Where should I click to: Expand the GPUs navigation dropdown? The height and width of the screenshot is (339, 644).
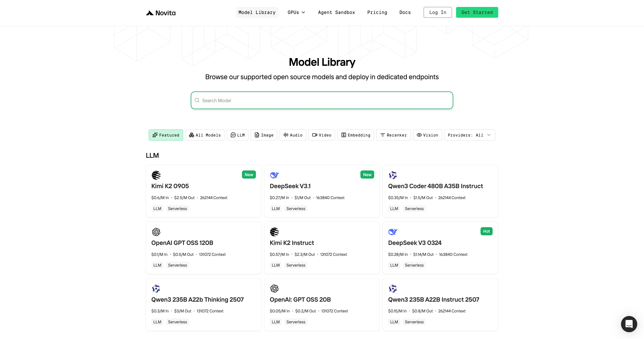pos(296,12)
